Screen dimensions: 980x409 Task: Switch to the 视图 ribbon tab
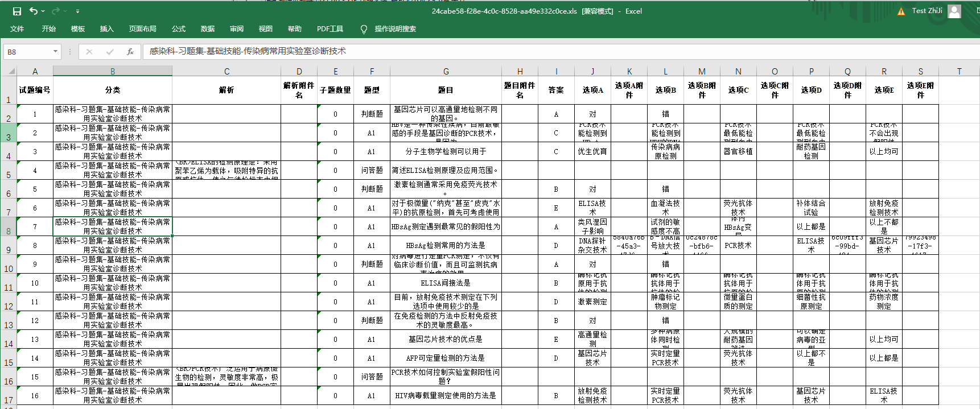(266, 29)
